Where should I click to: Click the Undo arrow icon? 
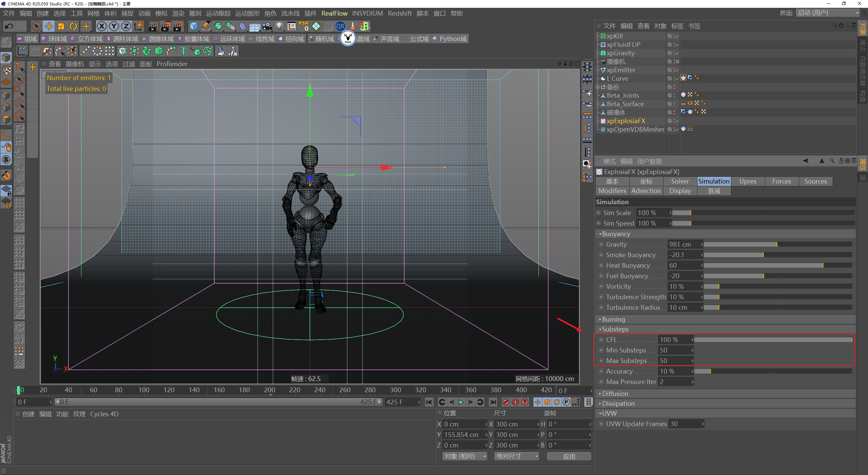pyautogui.click(x=9, y=26)
